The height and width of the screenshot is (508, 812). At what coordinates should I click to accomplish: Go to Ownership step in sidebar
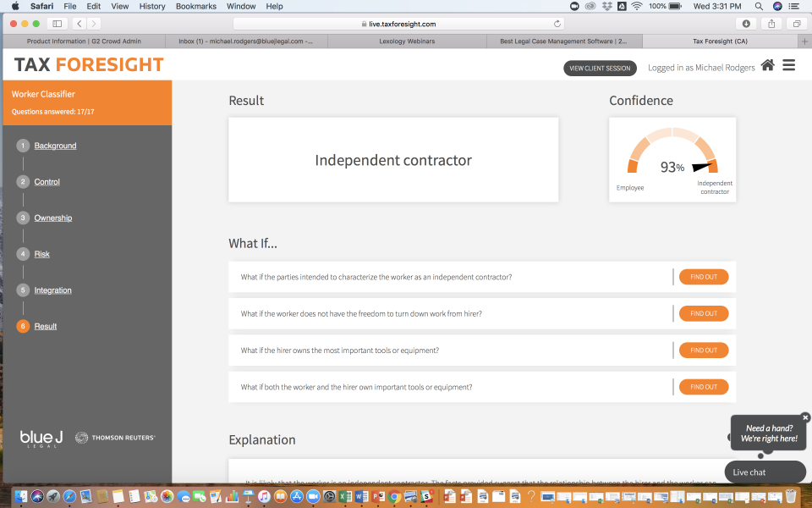(x=52, y=218)
